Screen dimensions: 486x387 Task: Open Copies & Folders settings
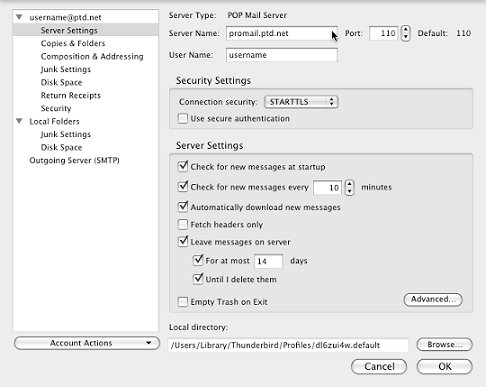[x=73, y=43]
